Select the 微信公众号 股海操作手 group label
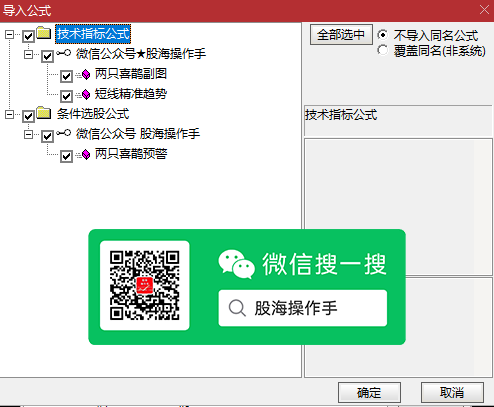This screenshot has height=407, width=494. pyautogui.click(x=138, y=134)
